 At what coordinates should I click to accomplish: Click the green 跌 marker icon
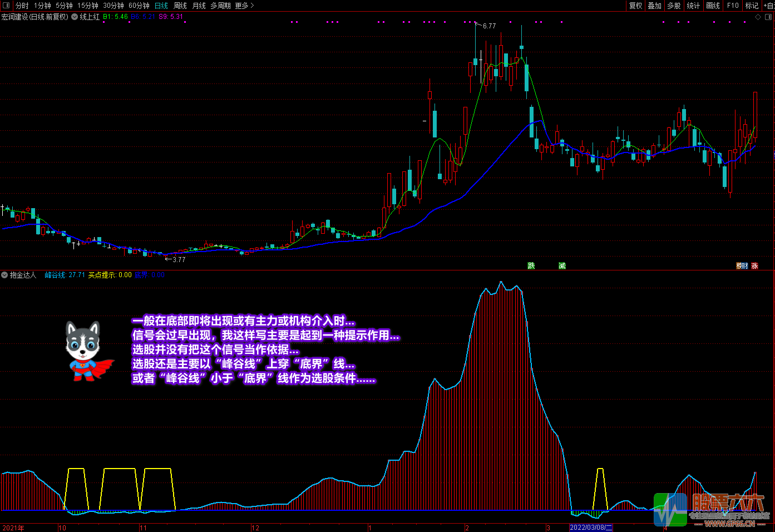[x=531, y=266]
